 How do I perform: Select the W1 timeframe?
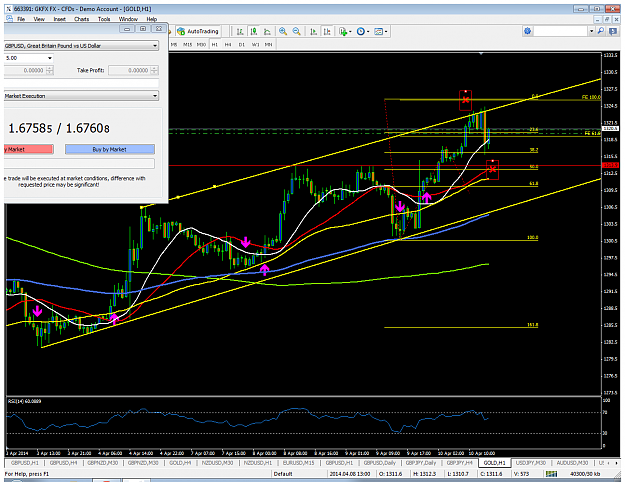[255, 45]
